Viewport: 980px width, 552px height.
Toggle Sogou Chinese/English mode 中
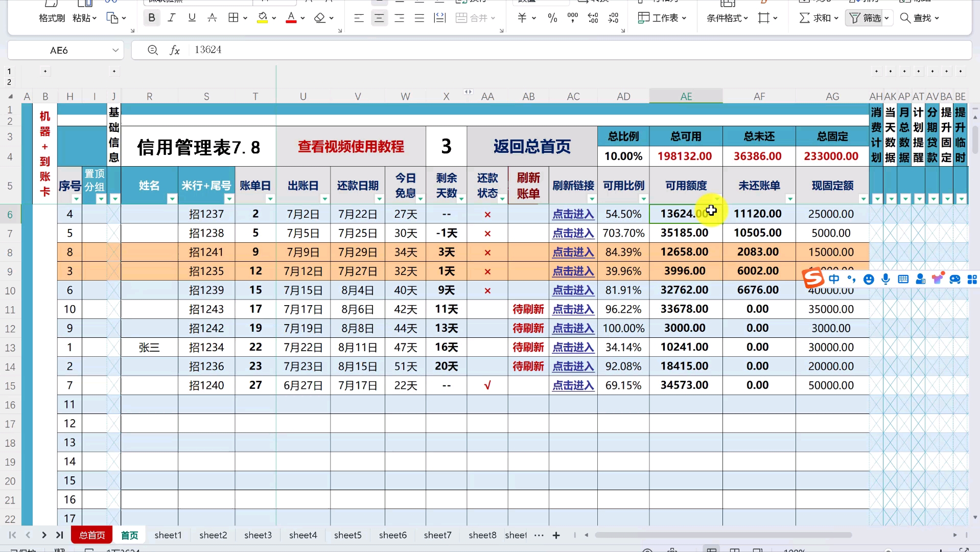coord(834,279)
